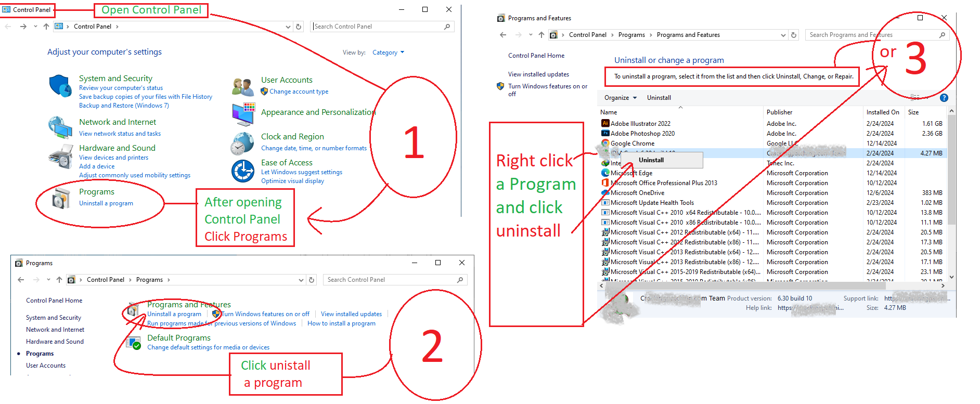980x404 pixels.
Task: Open Backup and Restore (Windows 7) link
Action: coord(124,106)
